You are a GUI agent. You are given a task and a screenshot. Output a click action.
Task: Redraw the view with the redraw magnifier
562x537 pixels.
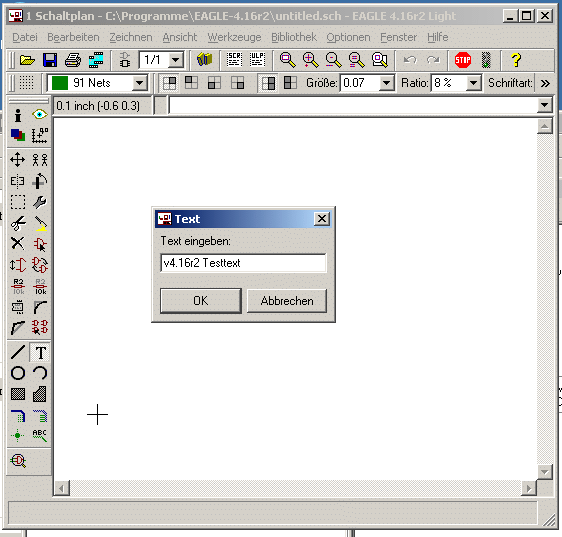[x=356, y=60]
